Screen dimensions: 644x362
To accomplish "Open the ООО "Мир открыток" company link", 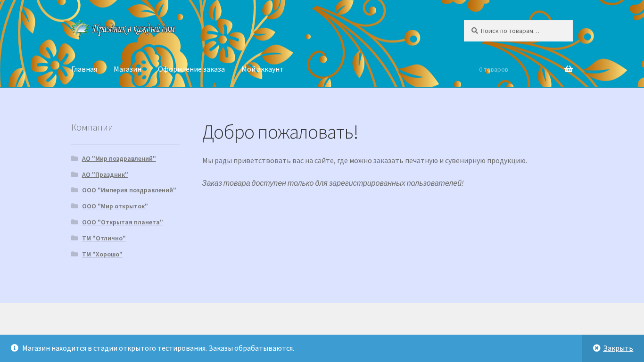I will click(x=115, y=206).
